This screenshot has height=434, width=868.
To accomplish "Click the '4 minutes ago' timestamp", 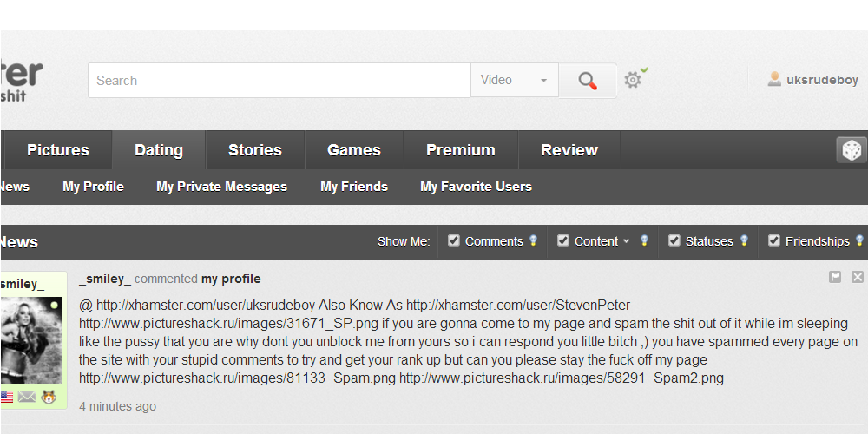I will [117, 406].
